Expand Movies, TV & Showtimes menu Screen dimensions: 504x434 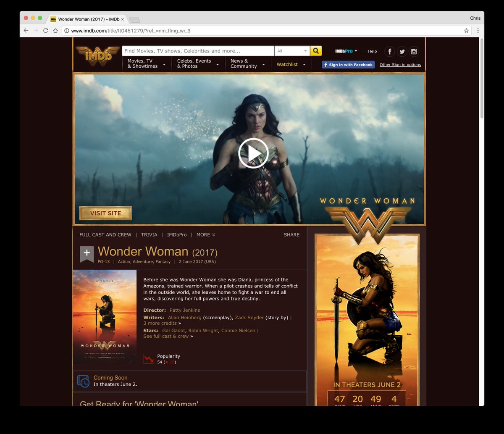[x=146, y=64]
